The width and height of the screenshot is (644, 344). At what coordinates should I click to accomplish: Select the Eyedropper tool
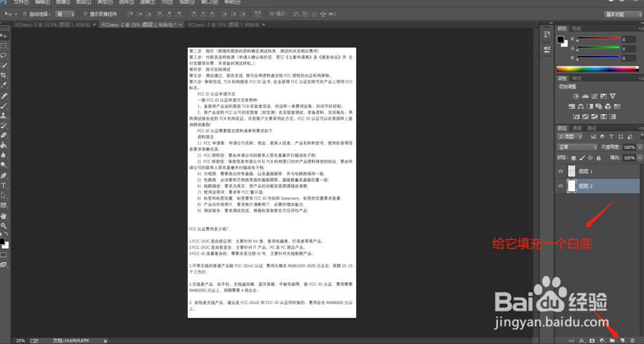[4, 85]
